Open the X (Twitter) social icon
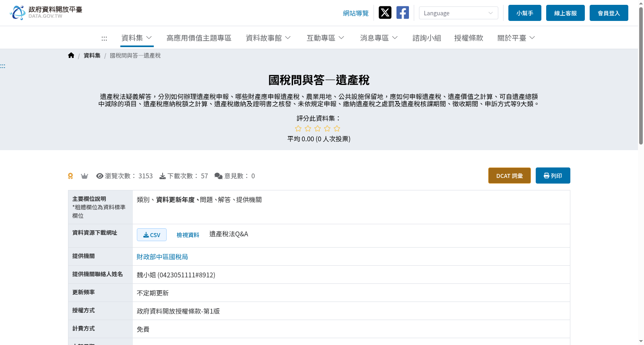This screenshot has width=644, height=345. coord(385,12)
